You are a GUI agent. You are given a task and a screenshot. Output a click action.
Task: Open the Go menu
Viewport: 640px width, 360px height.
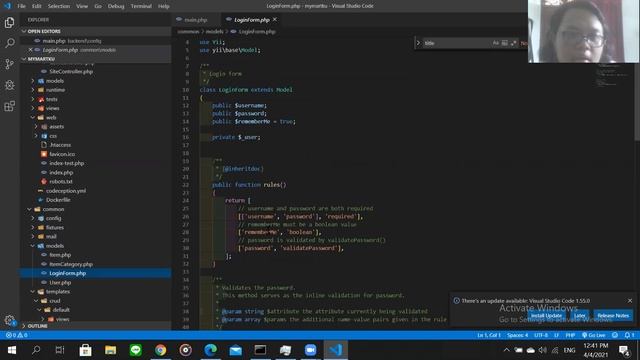(x=98, y=6)
